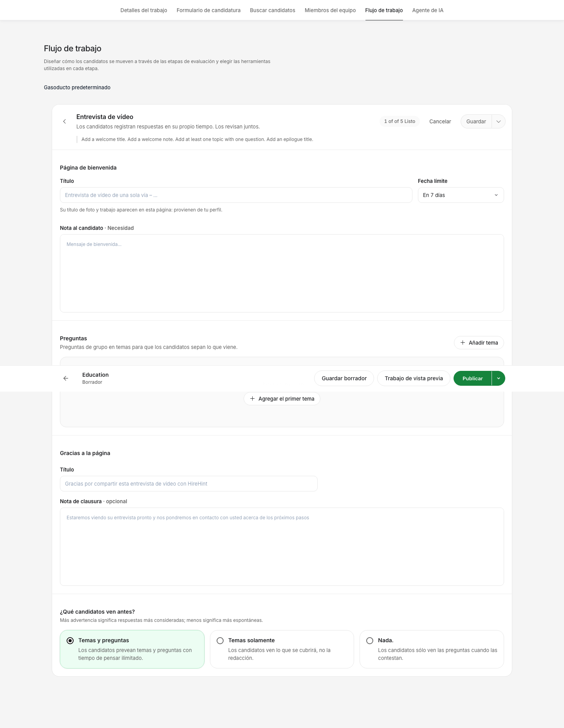
Task: Go to Buscar candidatos tab
Action: [x=273, y=10]
